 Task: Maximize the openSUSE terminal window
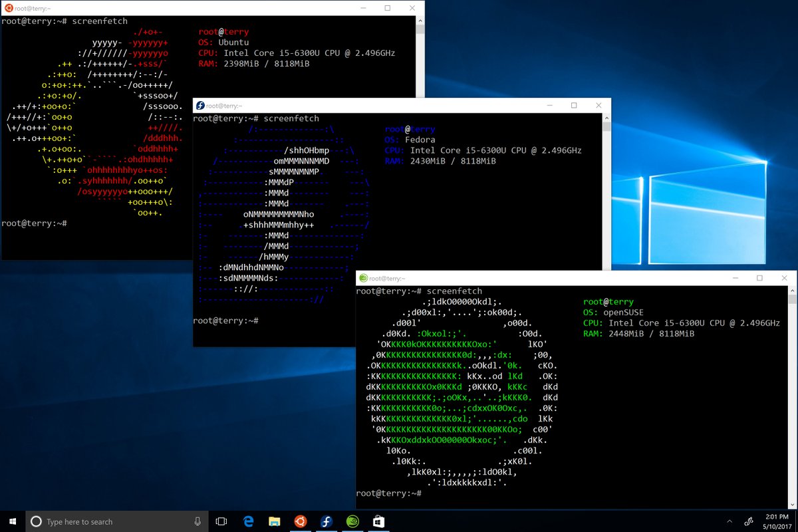[759, 278]
